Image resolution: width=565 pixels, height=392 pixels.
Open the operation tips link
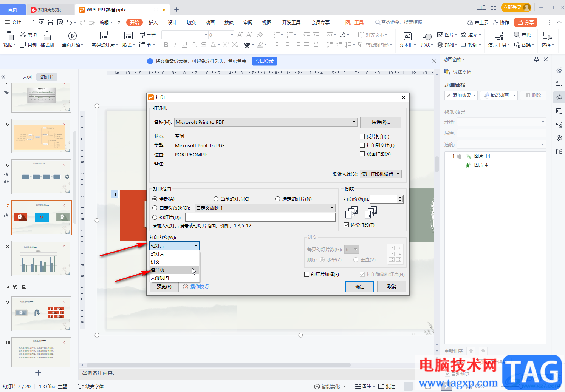pyautogui.click(x=199, y=287)
